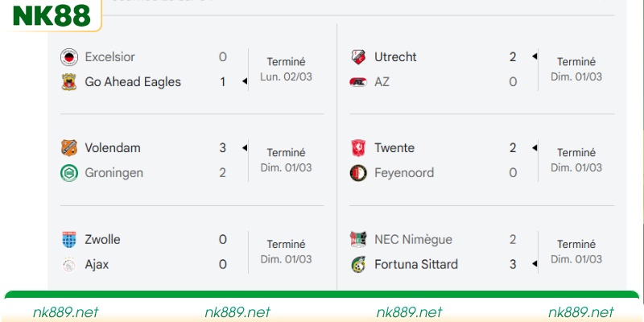The image size is (644, 322).
Task: Open the Feyenoord team name link
Action: point(404,173)
